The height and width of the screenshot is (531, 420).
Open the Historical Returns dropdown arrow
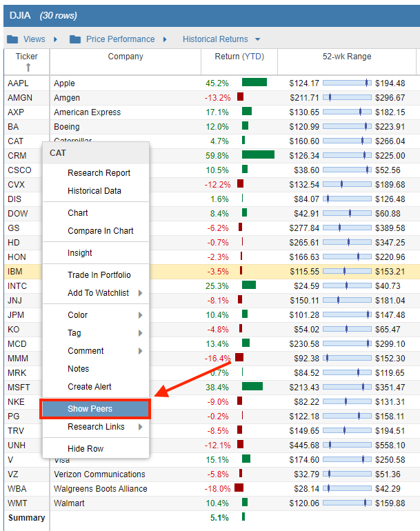click(x=258, y=39)
